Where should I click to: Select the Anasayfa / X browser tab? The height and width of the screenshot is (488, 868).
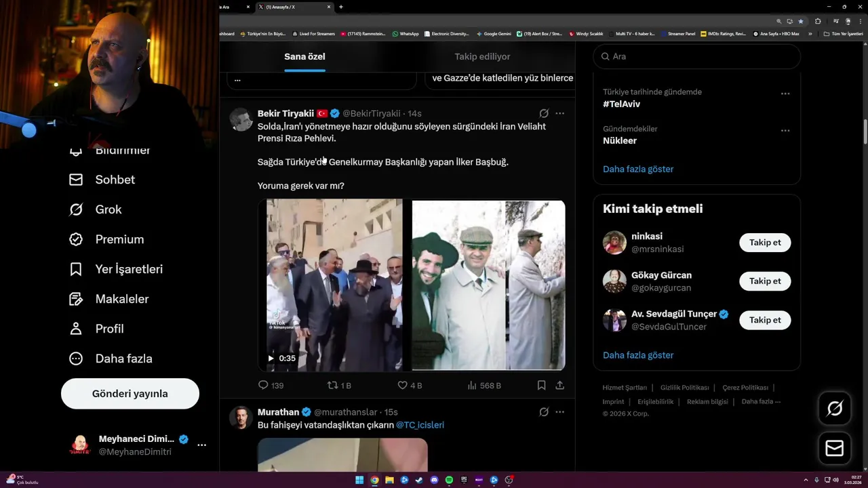point(294,7)
